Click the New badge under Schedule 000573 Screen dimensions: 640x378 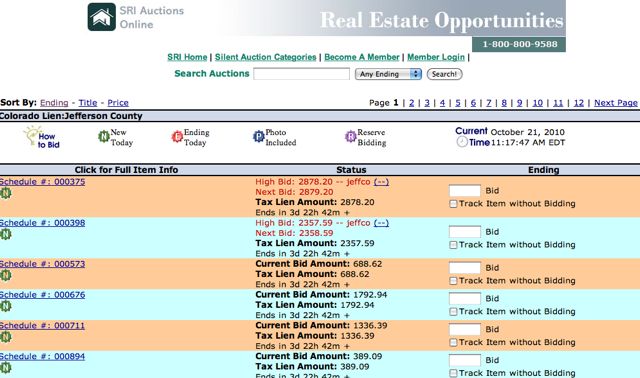tap(5, 276)
